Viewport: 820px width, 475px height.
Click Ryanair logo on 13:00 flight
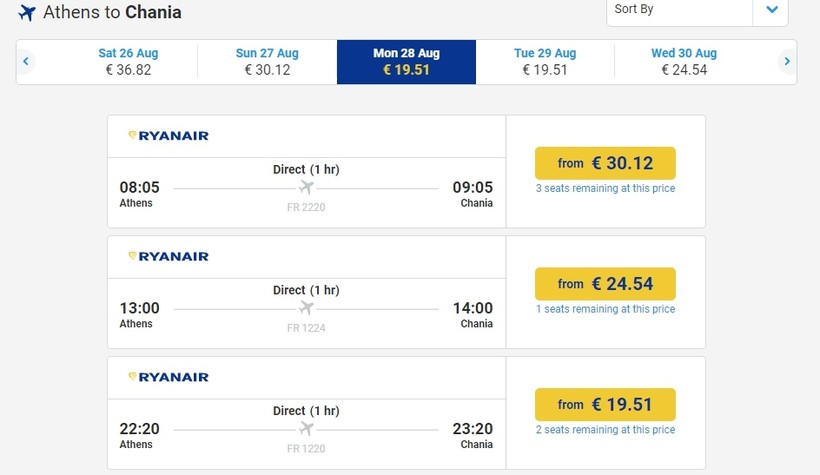(x=168, y=256)
